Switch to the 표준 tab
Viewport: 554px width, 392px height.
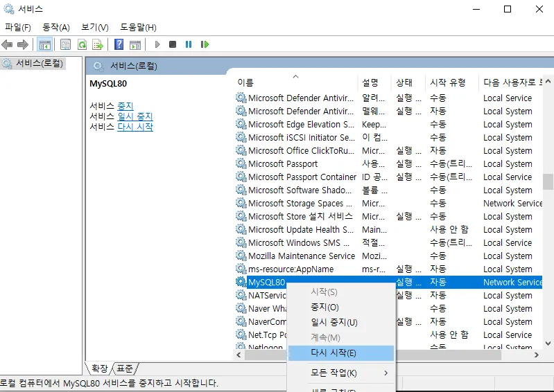pyautogui.click(x=125, y=368)
